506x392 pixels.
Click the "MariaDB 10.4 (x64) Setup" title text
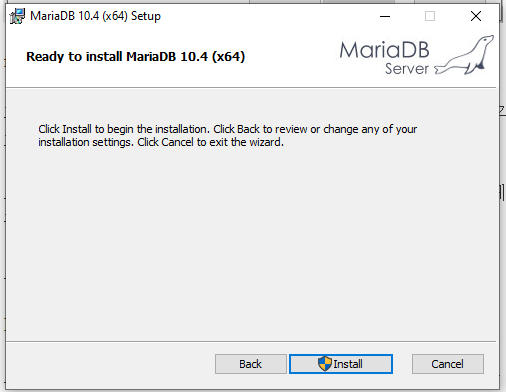point(95,16)
